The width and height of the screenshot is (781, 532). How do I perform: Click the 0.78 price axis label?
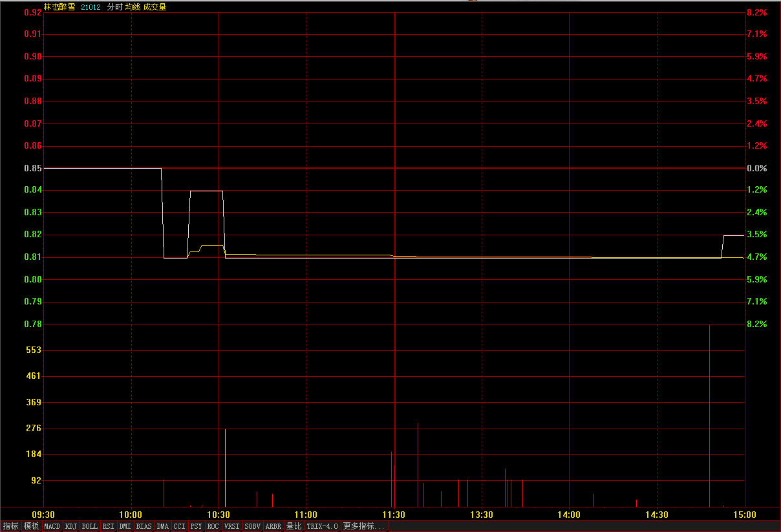tap(32, 324)
